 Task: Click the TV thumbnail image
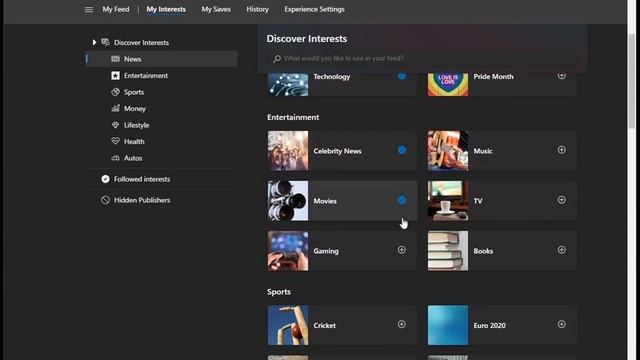448,201
